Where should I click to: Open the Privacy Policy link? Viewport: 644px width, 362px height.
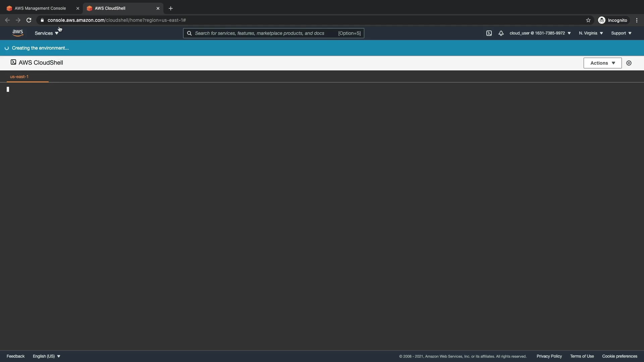click(x=549, y=356)
